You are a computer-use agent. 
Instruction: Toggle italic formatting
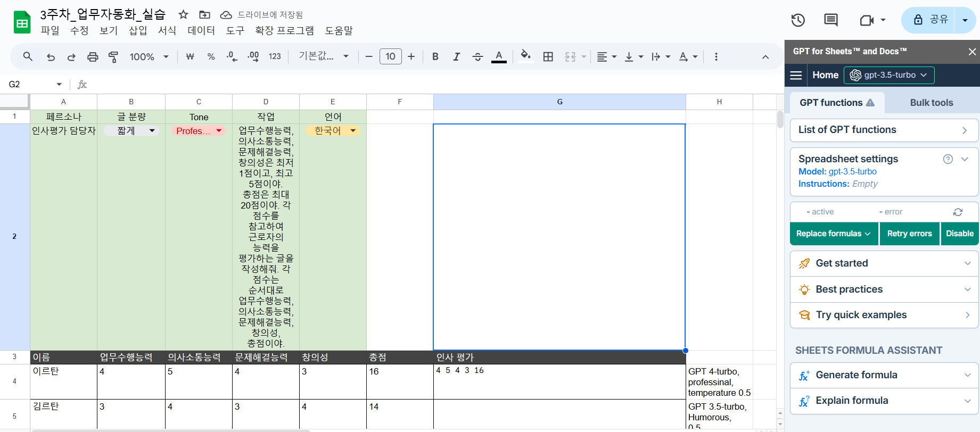pos(456,56)
